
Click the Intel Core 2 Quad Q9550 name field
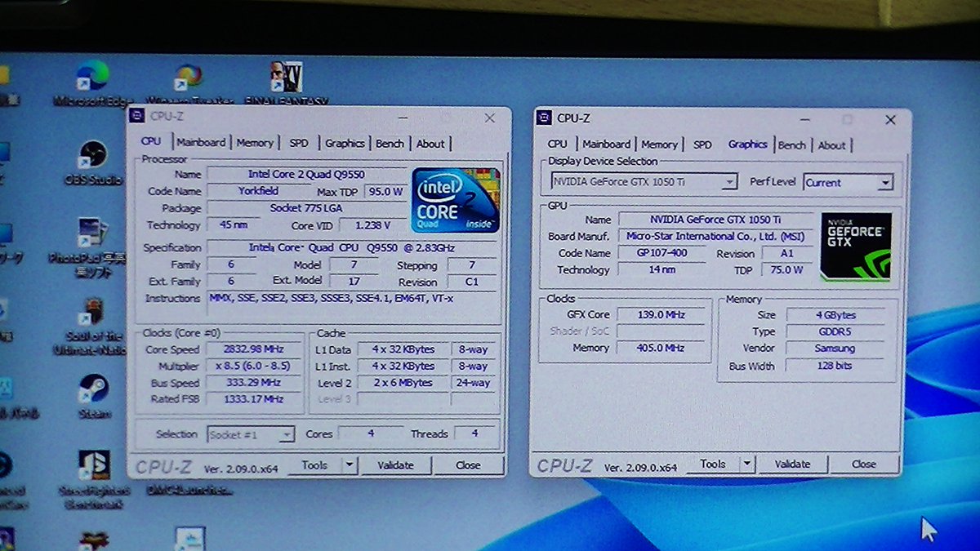click(306, 174)
